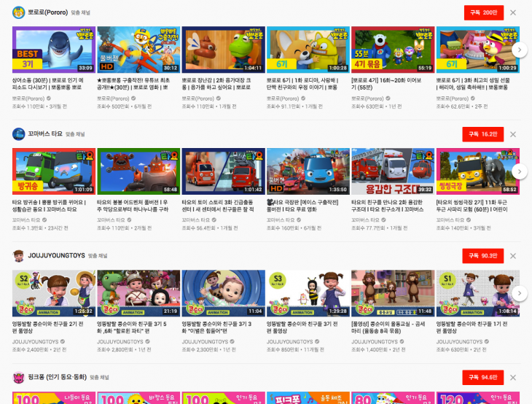Subscribe to Pororo channel (구독 200만)

[483, 12]
